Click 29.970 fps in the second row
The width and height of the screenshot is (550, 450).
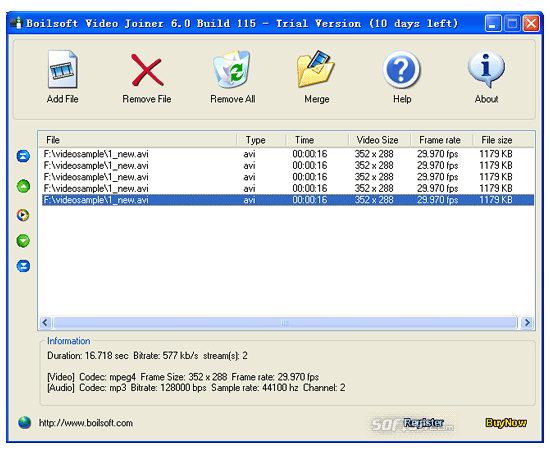coord(437,166)
